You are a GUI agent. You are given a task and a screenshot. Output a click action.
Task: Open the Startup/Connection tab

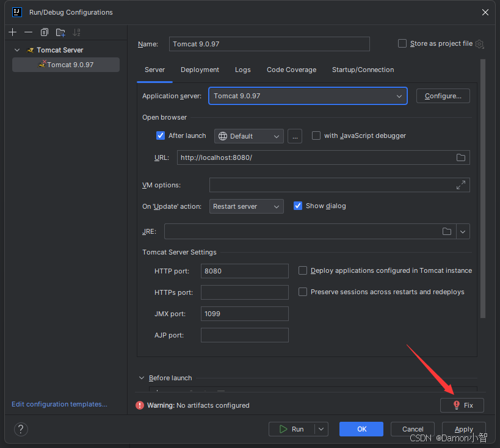pos(363,70)
